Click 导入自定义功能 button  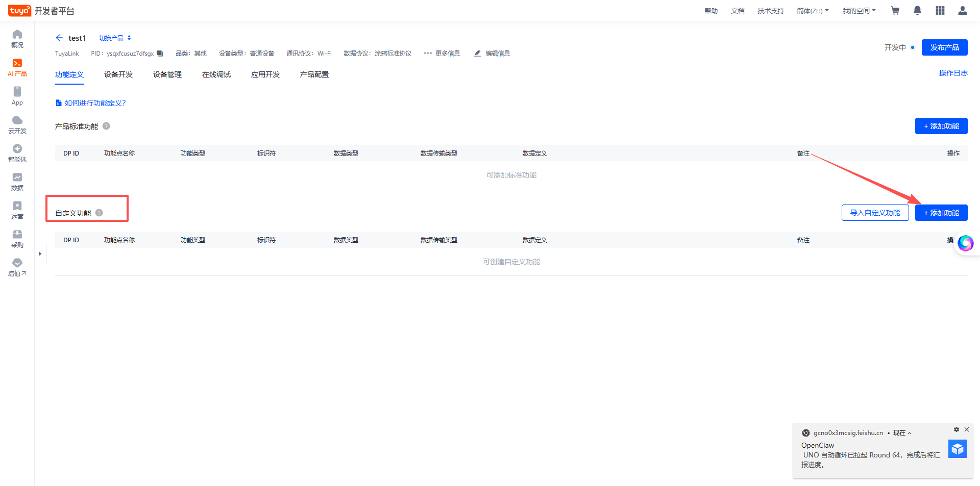click(875, 213)
